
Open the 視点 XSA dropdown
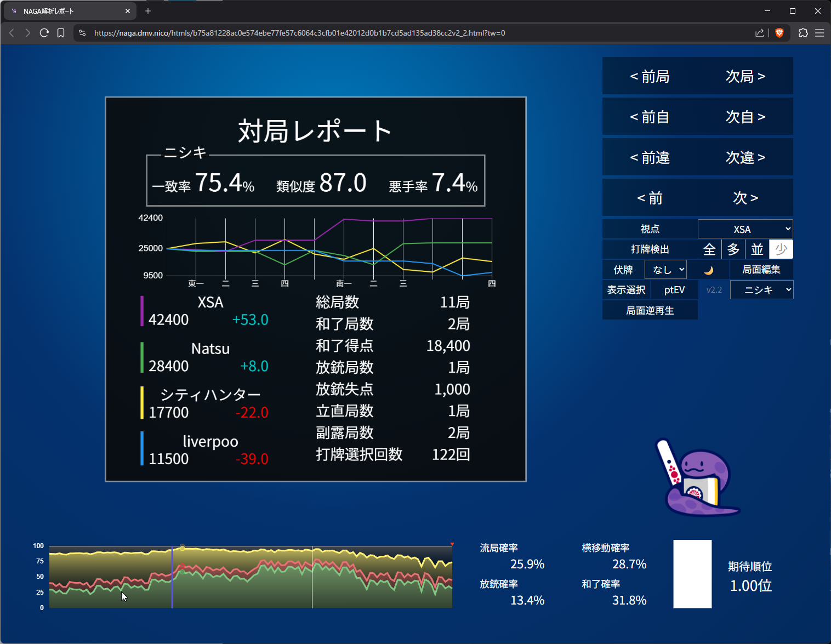click(x=745, y=229)
